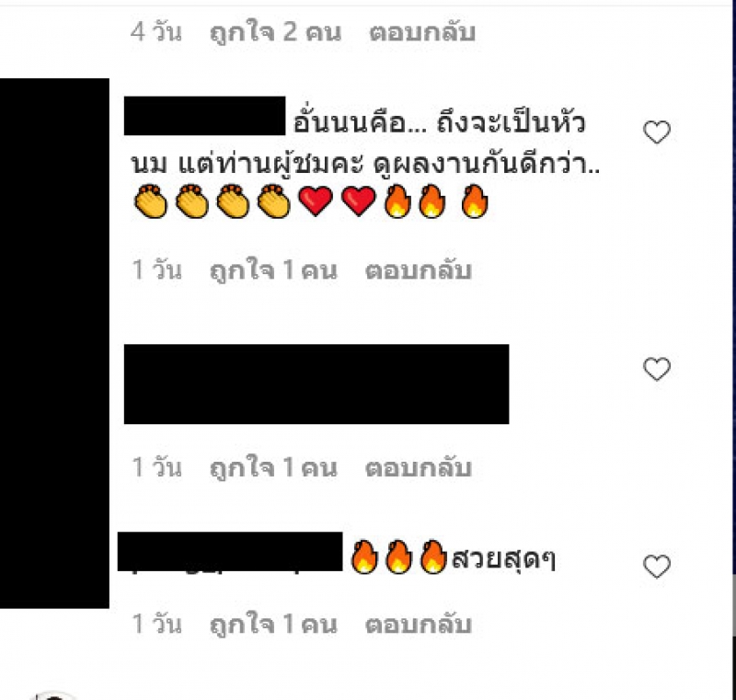The height and width of the screenshot is (700, 736).
Task: Click the first clapping hands emoji
Action: pyautogui.click(x=150, y=201)
